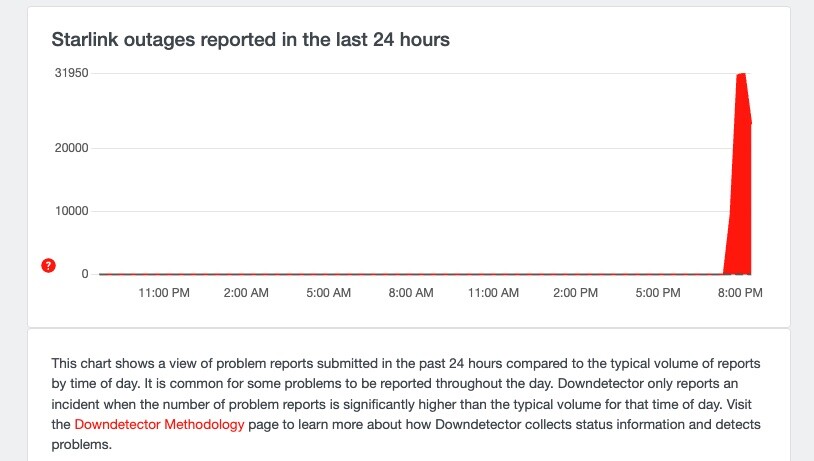Select the 8:00 PM time label
This screenshot has width=814, height=461.
pos(739,293)
